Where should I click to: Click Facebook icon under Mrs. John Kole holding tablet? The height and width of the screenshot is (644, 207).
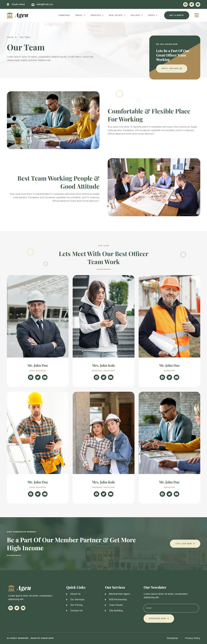click(x=96, y=377)
